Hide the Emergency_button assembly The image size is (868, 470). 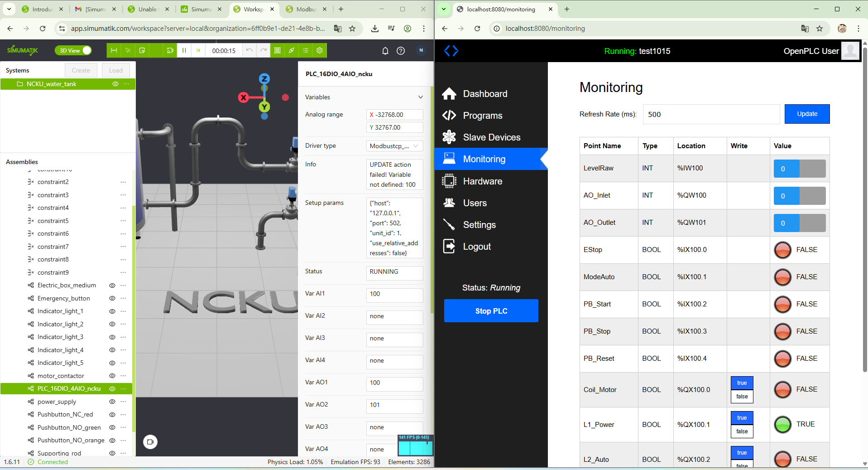coord(112,298)
